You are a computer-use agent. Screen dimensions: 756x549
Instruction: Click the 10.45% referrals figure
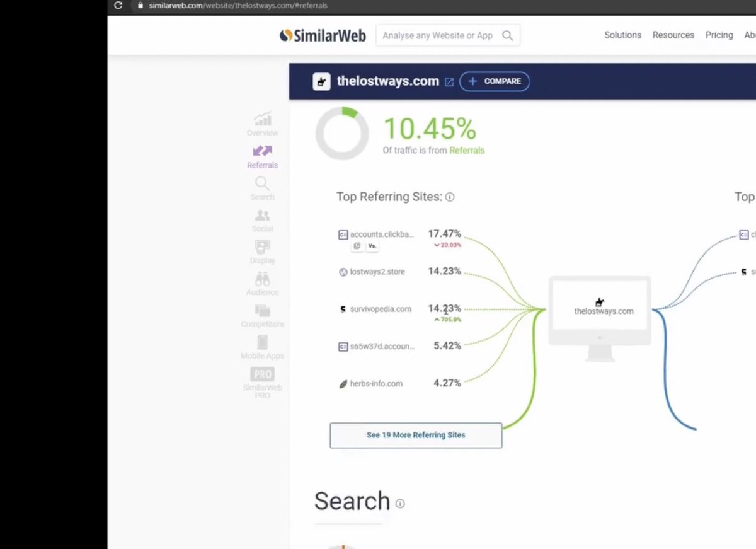(430, 129)
